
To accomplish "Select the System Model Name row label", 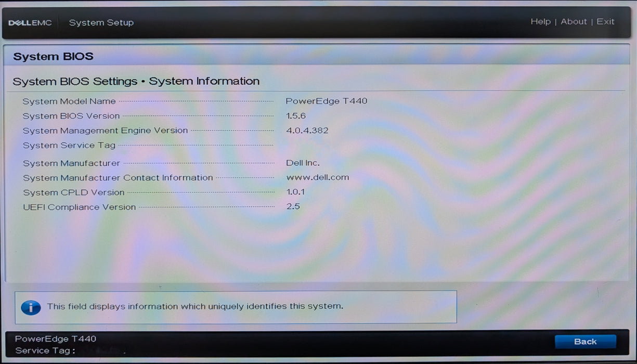I will (x=69, y=101).
